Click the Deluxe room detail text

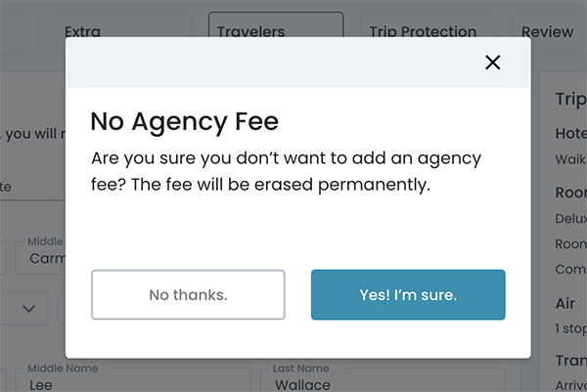pyautogui.click(x=569, y=219)
